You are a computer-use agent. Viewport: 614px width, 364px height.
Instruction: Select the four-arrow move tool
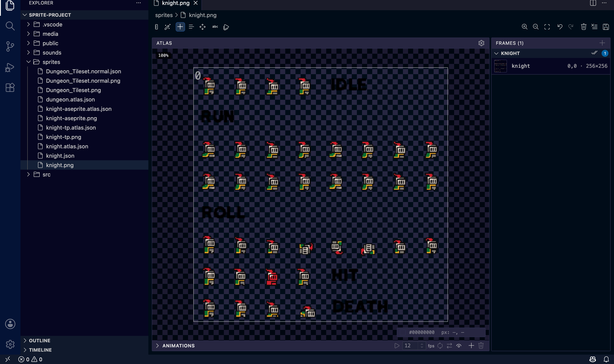[203, 27]
